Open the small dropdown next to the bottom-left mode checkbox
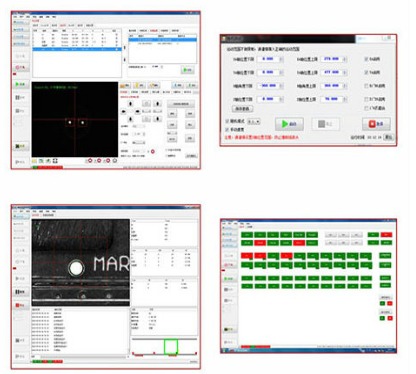 (253, 121)
